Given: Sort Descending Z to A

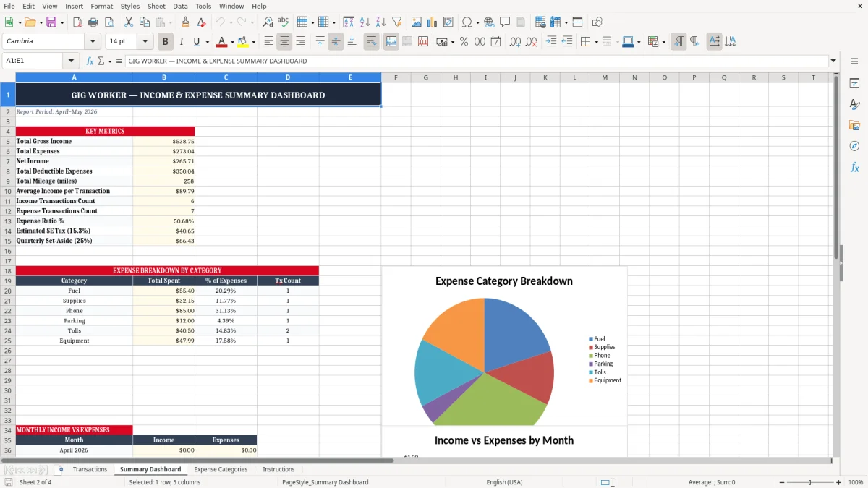Looking at the screenshot, I should click(x=380, y=22).
